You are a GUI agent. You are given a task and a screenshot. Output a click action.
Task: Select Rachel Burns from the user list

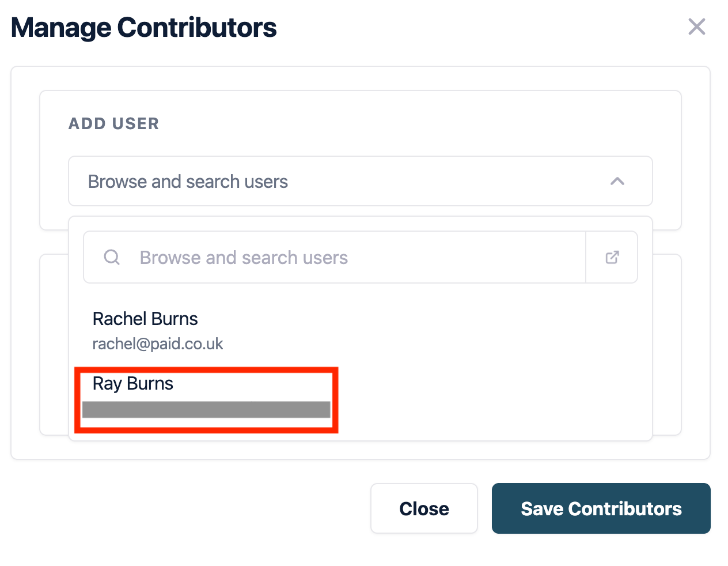(145, 319)
